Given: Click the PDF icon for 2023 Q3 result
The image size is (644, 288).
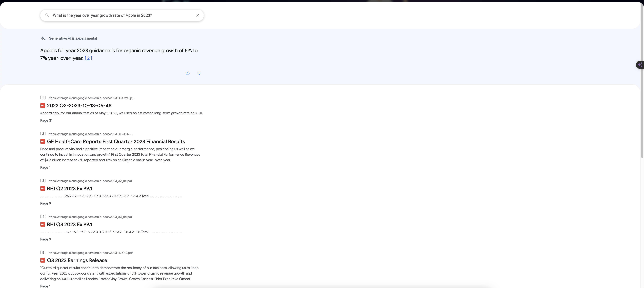Looking at the screenshot, I should click(x=43, y=106).
